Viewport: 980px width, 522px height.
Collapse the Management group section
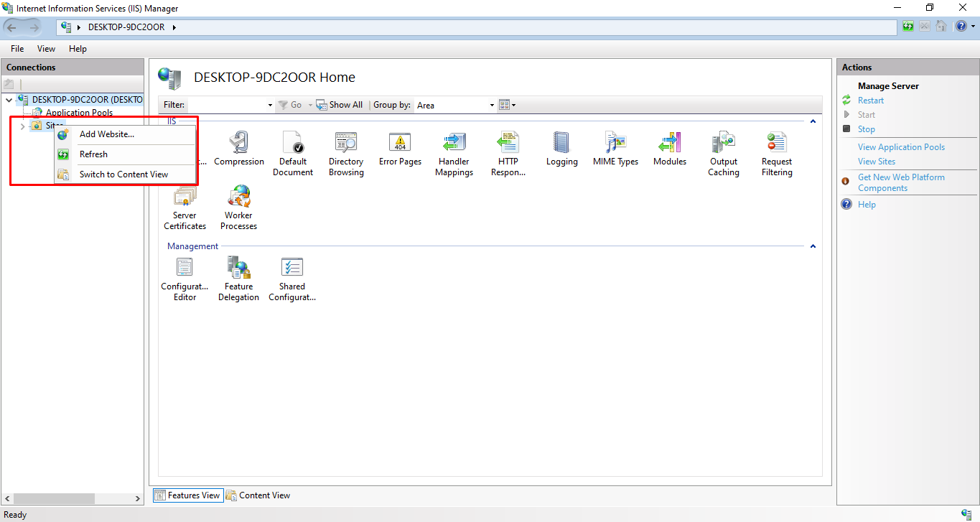tap(813, 246)
